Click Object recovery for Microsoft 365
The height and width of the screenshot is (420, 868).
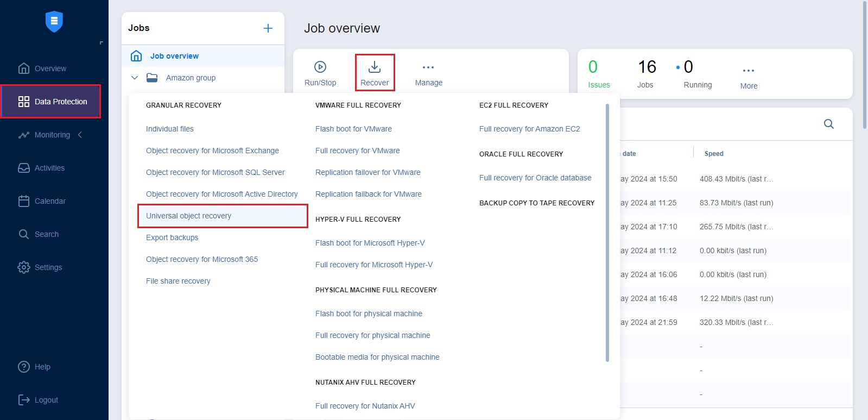[202, 259]
